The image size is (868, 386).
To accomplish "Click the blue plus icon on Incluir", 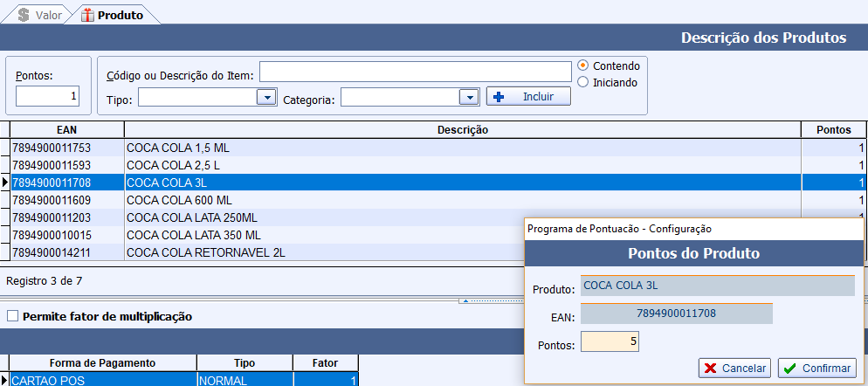I will click(499, 97).
